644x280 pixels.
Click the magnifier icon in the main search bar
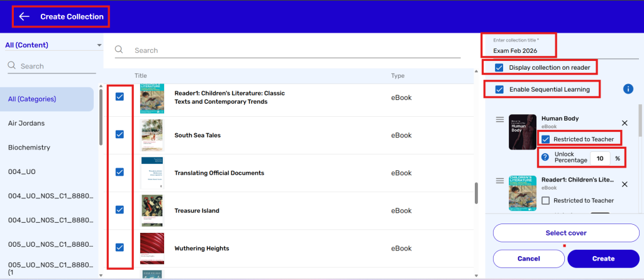119,50
